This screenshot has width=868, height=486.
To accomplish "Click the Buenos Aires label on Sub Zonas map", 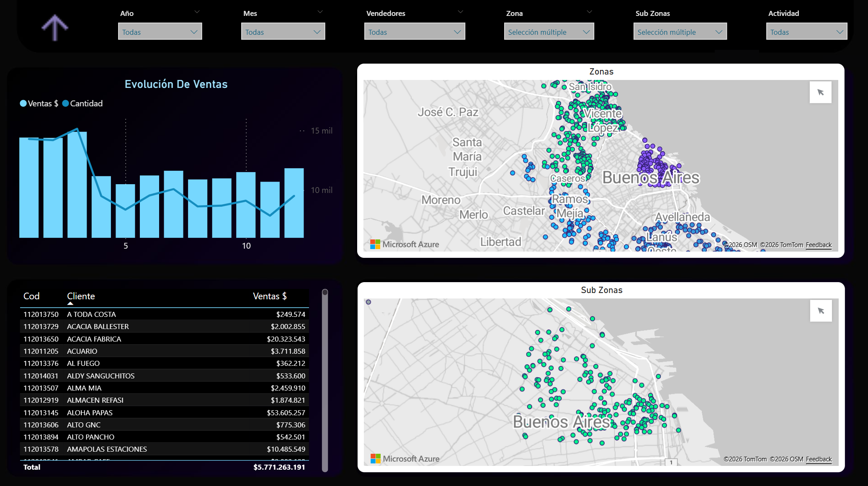I will [x=561, y=422].
